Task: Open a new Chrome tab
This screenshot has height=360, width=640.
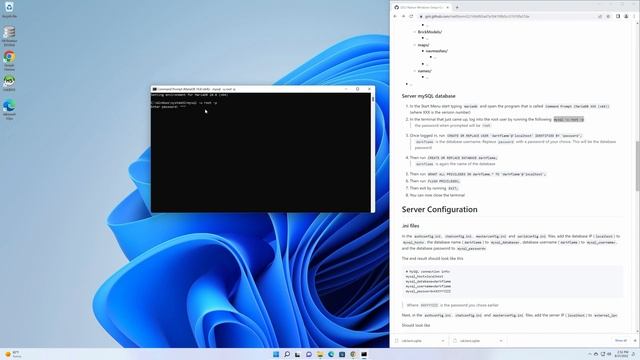Action: pyautogui.click(x=457, y=7)
